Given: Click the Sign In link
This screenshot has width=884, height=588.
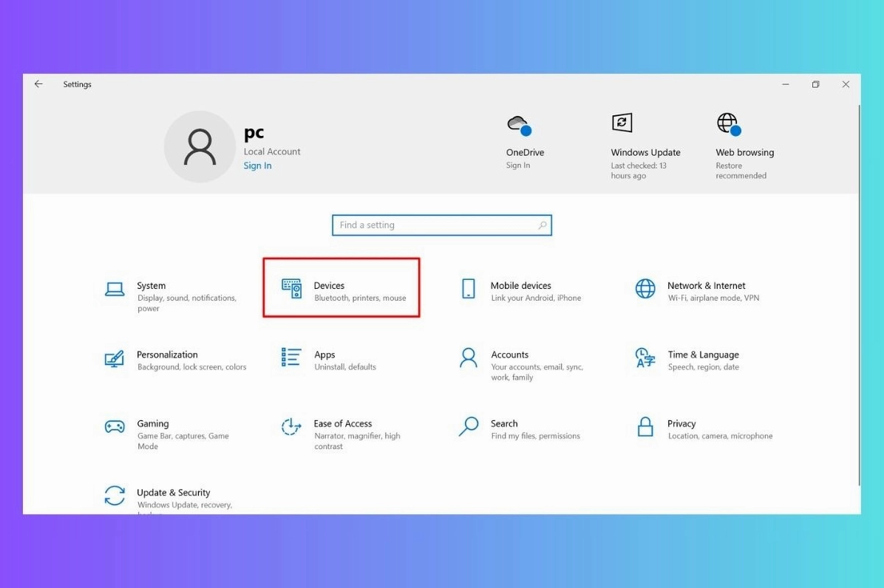Looking at the screenshot, I should tap(256, 165).
